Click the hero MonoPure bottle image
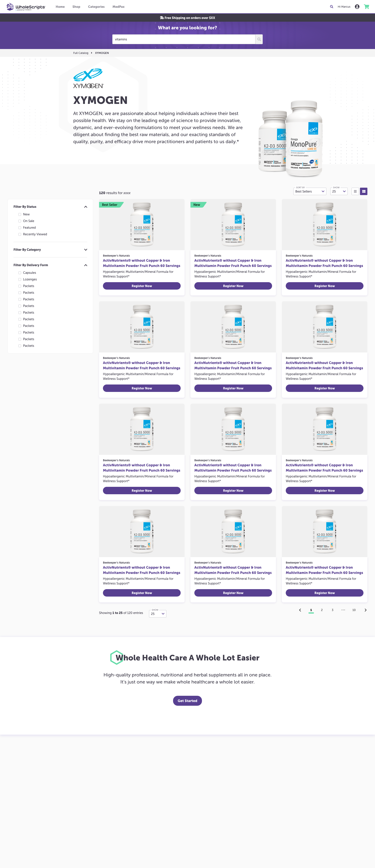This screenshot has height=868, width=375. (304, 138)
